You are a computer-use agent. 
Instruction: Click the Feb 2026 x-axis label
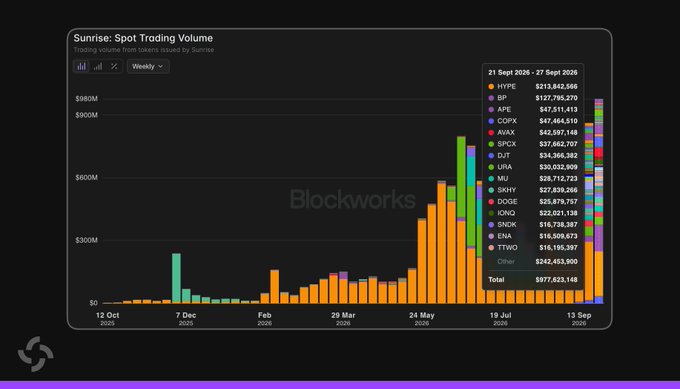265,318
